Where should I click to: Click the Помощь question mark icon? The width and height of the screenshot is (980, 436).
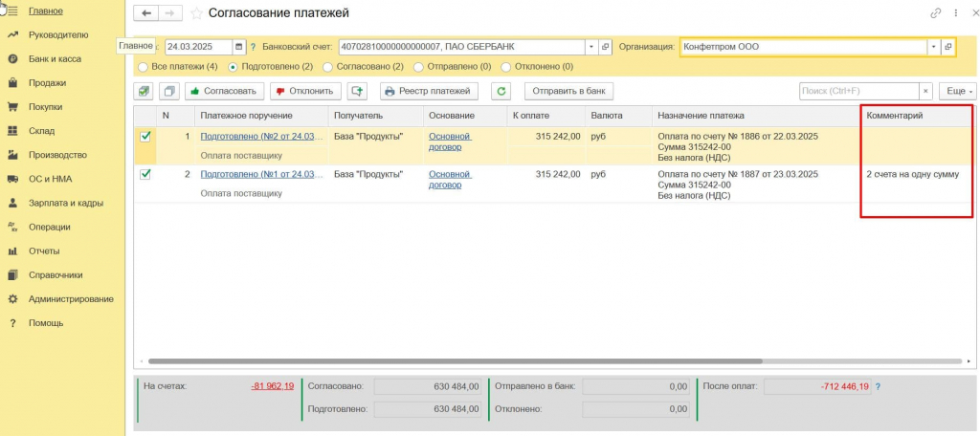[11, 323]
